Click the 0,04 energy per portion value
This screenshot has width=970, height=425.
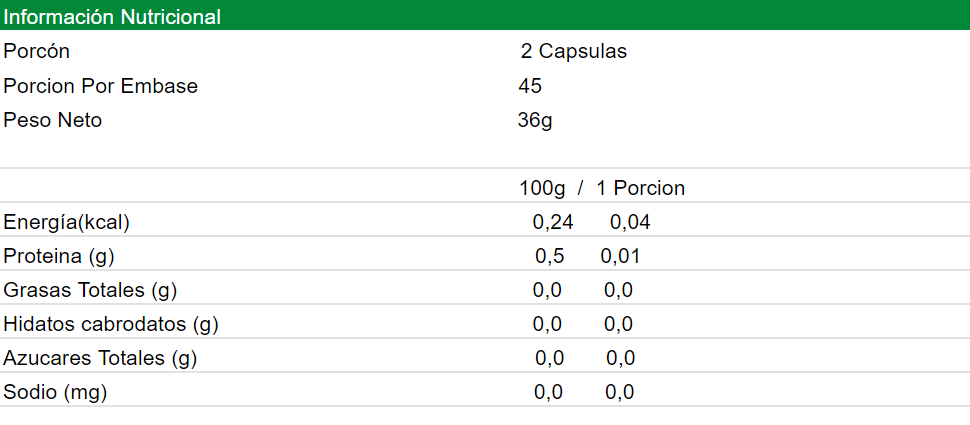tap(630, 222)
